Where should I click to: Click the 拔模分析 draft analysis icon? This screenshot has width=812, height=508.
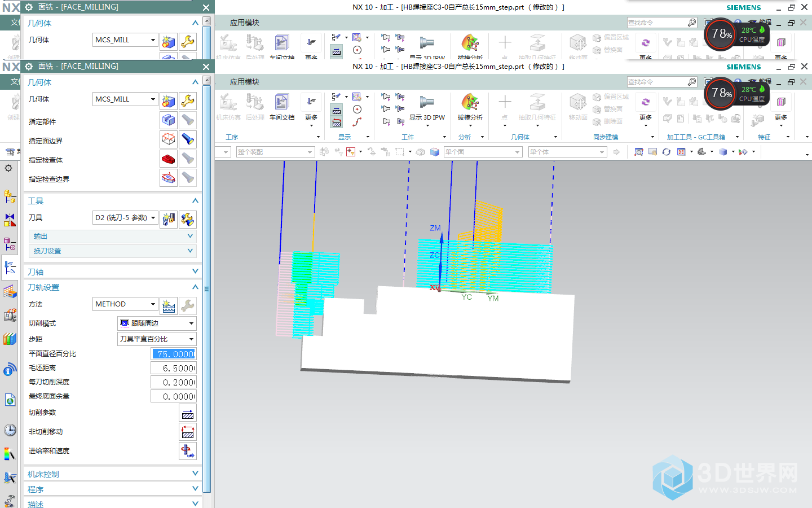(x=470, y=107)
